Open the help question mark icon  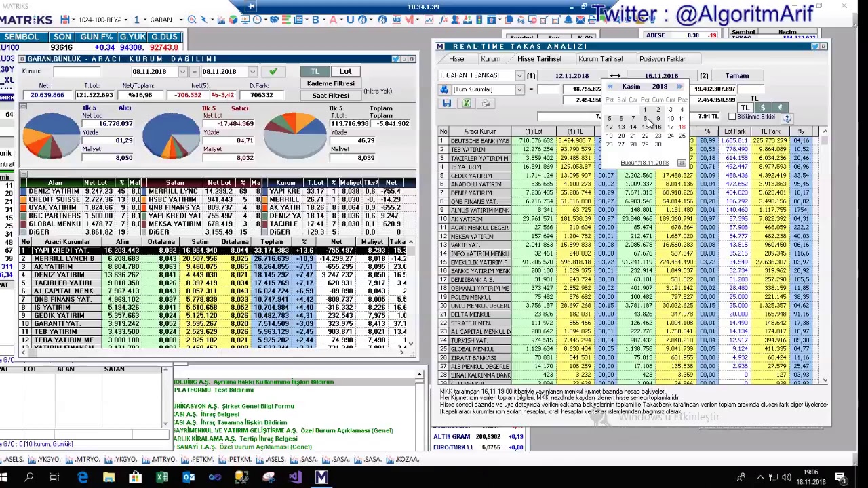click(x=787, y=118)
